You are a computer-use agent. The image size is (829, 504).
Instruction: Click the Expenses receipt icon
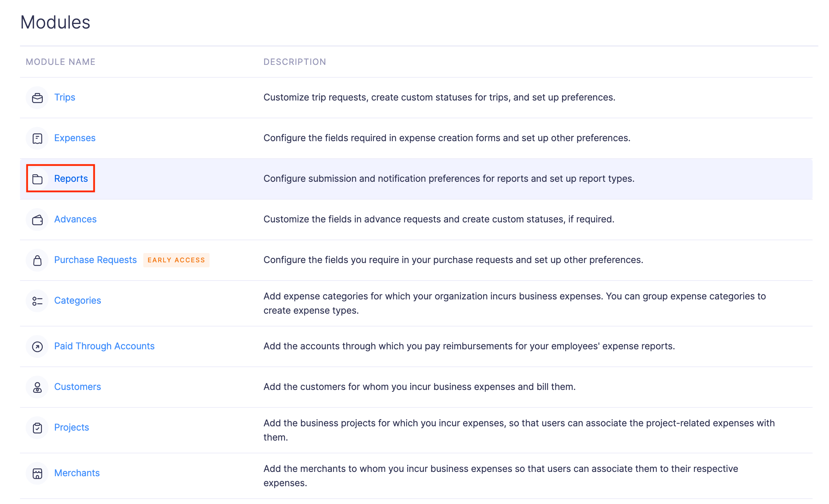[37, 138]
